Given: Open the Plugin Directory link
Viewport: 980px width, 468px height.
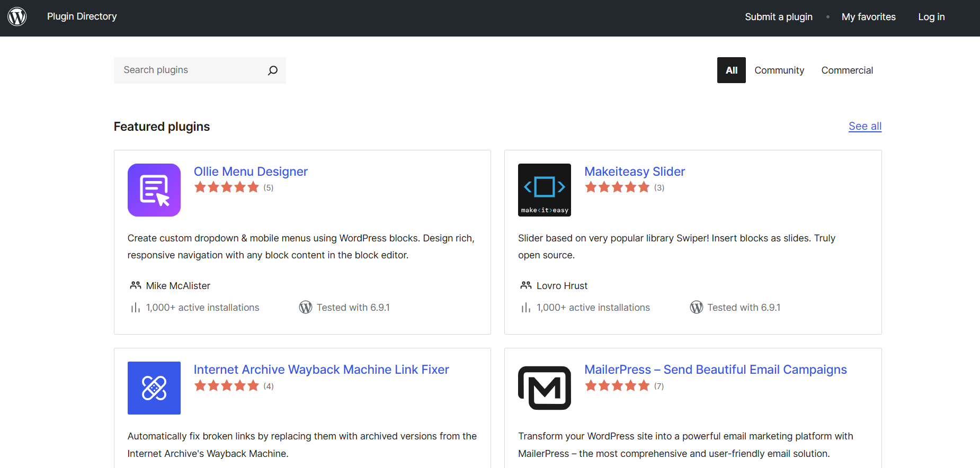Looking at the screenshot, I should tap(82, 16).
